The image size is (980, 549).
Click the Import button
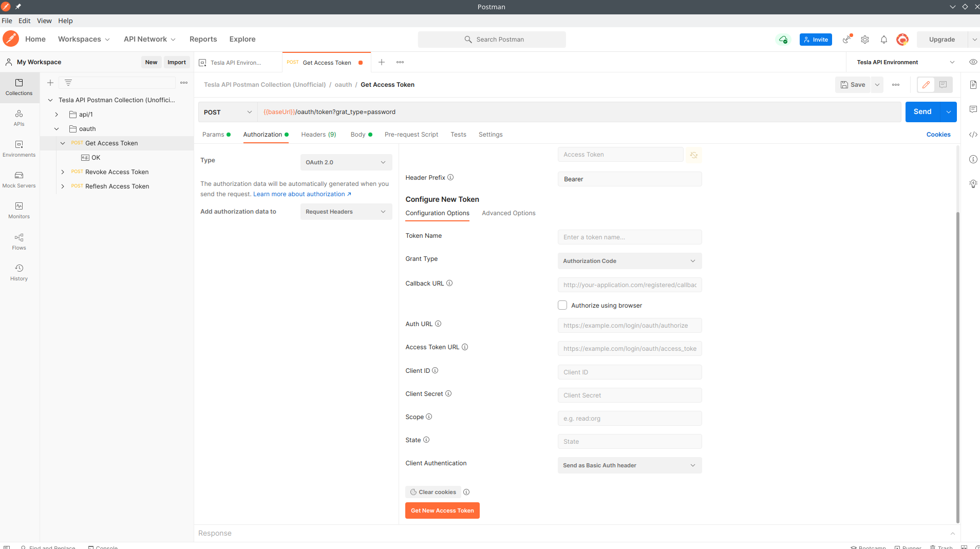point(177,62)
